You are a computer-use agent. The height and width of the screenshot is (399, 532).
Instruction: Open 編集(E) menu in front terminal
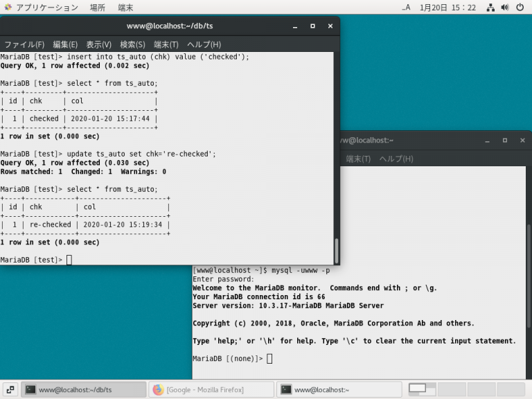tap(65, 44)
